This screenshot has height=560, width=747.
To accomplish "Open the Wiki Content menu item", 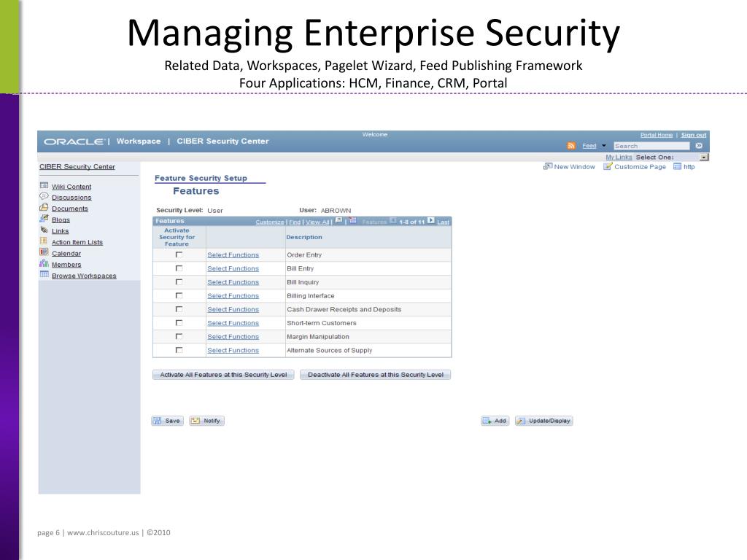I will coord(71,187).
